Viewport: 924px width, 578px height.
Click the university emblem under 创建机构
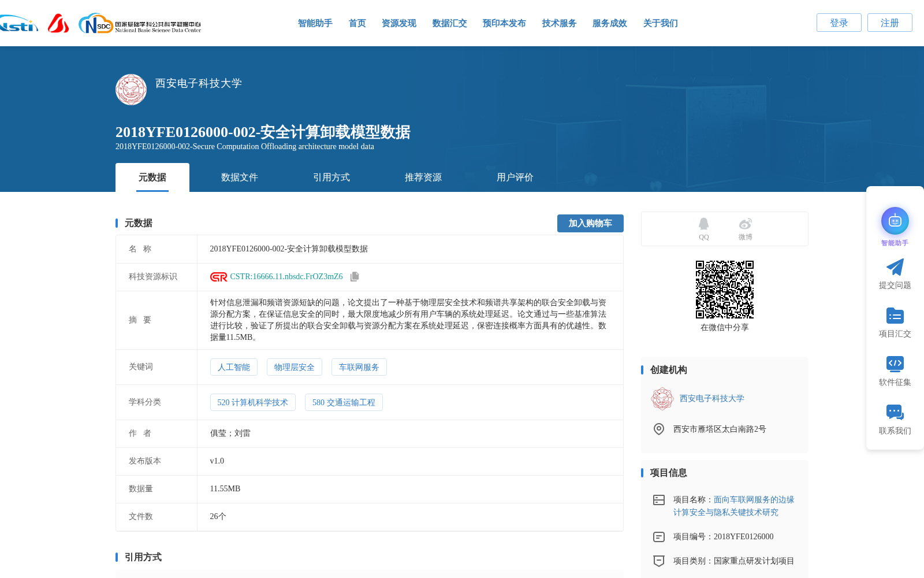662,399
